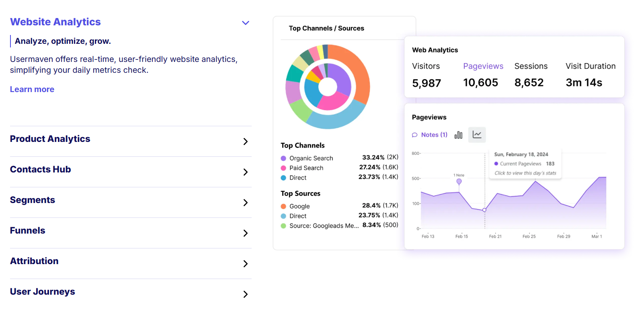Open the Notes (1) link
This screenshot has width=644, height=320.
point(434,135)
